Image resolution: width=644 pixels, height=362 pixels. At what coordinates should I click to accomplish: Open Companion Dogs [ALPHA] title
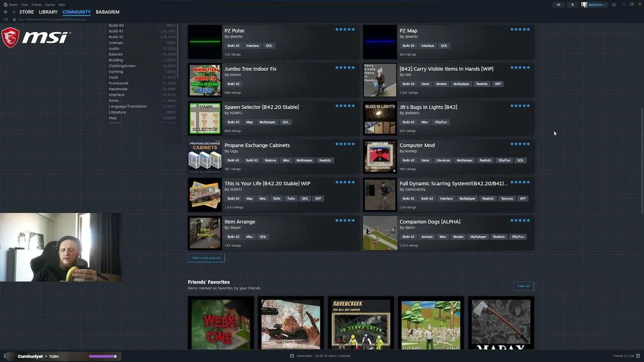coord(430,222)
